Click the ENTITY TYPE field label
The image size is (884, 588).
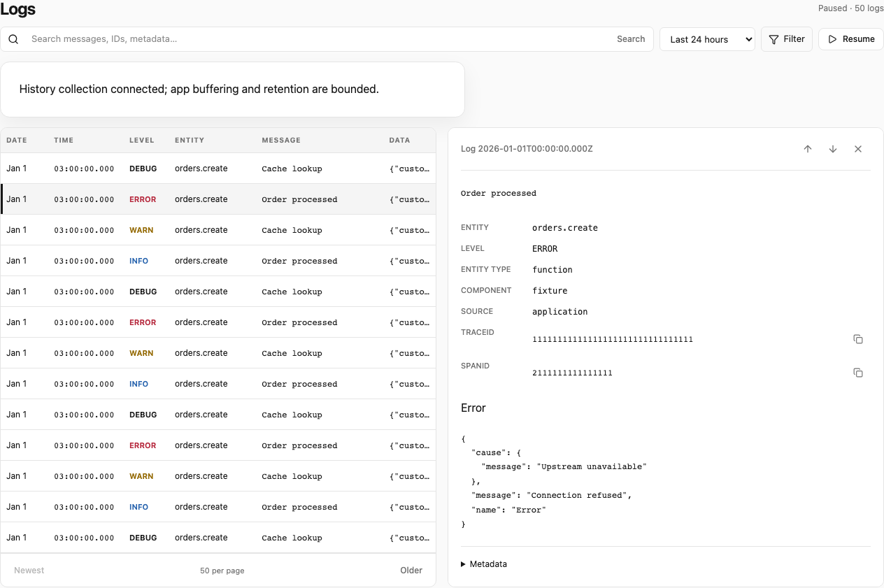point(486,269)
